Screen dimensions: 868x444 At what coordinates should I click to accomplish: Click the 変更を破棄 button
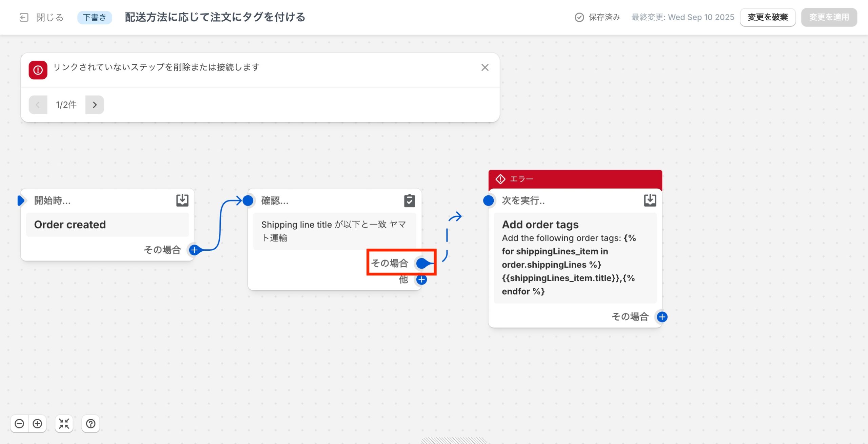pyautogui.click(x=768, y=17)
